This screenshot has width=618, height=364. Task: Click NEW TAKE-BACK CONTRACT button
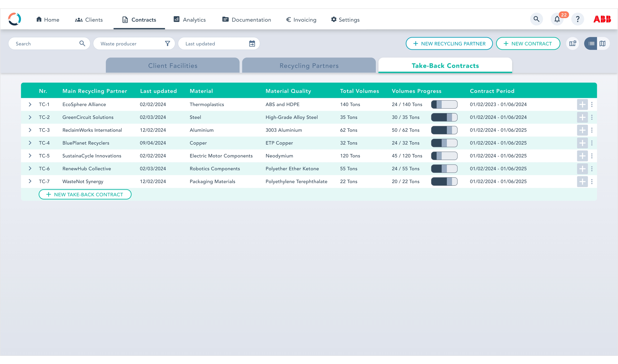pyautogui.click(x=85, y=195)
